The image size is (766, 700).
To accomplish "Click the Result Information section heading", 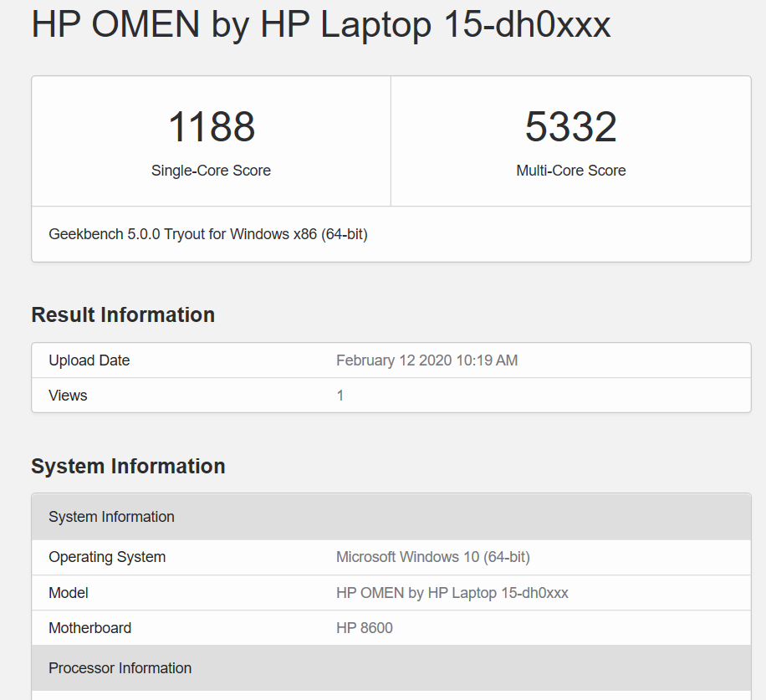I will coord(122,314).
